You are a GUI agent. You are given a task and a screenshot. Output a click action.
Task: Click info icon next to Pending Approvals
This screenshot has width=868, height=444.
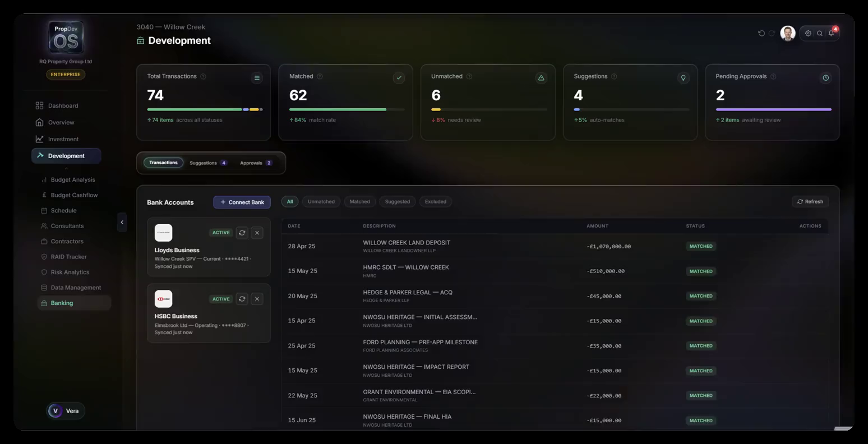point(773,76)
